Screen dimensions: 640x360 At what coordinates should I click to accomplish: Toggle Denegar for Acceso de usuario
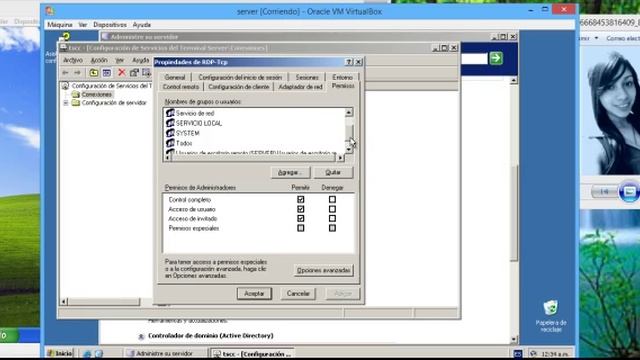click(x=332, y=209)
